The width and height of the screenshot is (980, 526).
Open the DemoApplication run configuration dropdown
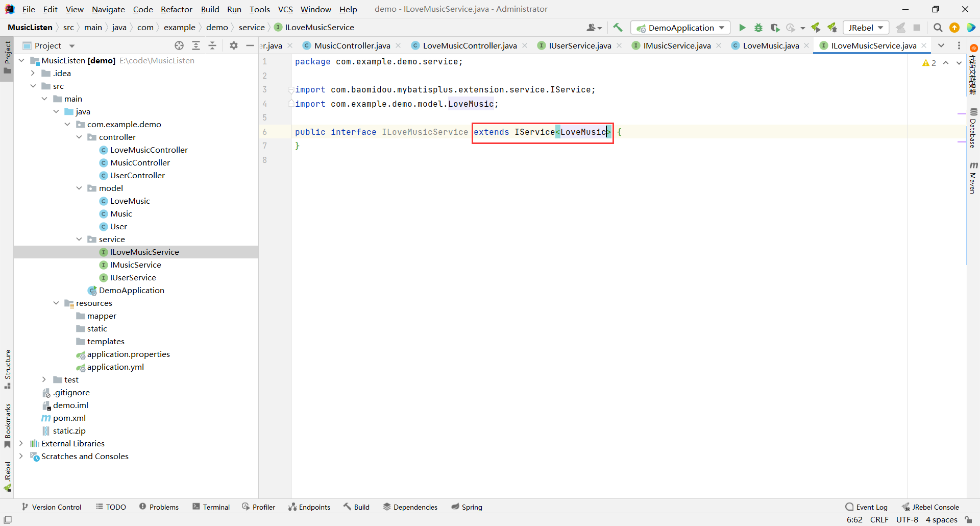coord(680,28)
